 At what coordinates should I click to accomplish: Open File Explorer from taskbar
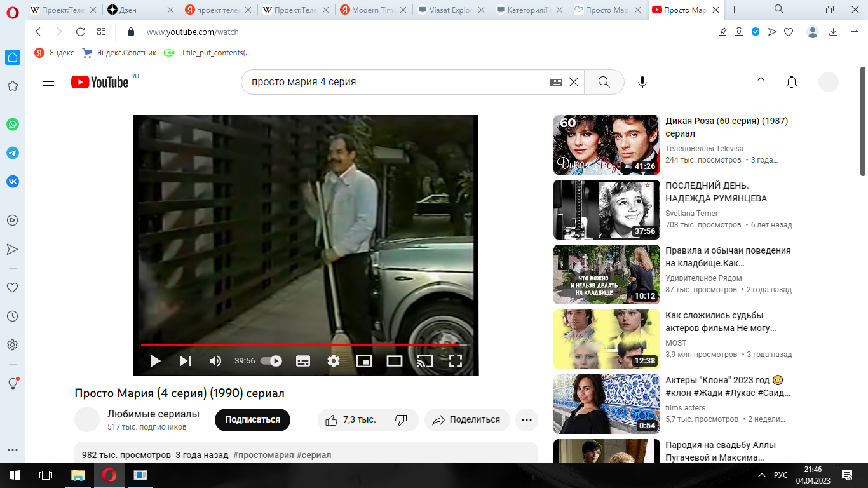coord(78,475)
